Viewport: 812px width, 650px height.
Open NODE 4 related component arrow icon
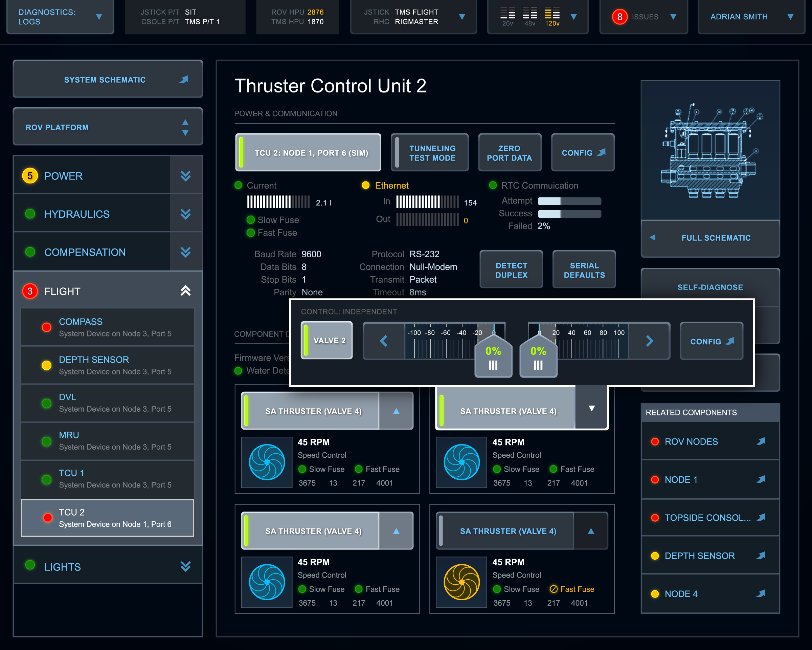[761, 593]
